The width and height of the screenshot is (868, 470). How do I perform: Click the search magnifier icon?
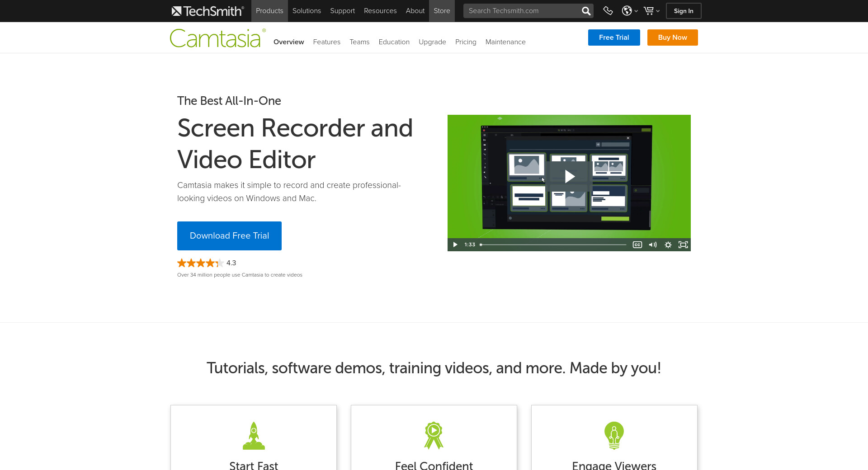[x=586, y=11]
